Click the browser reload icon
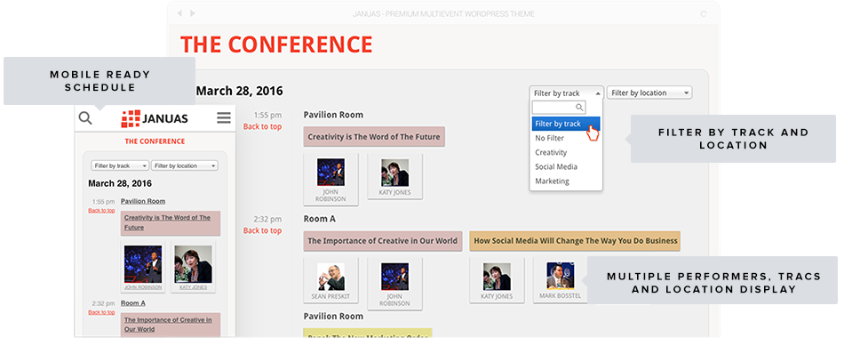 pyautogui.click(x=704, y=14)
